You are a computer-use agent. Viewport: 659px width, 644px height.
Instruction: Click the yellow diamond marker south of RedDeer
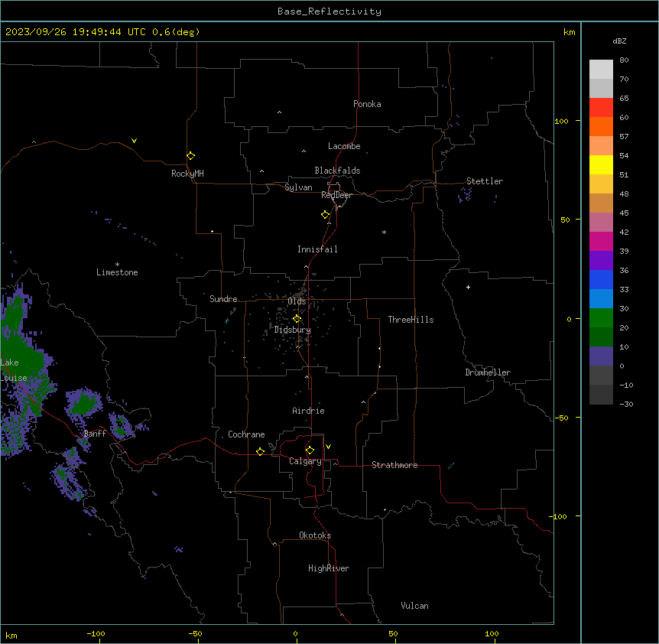point(325,215)
